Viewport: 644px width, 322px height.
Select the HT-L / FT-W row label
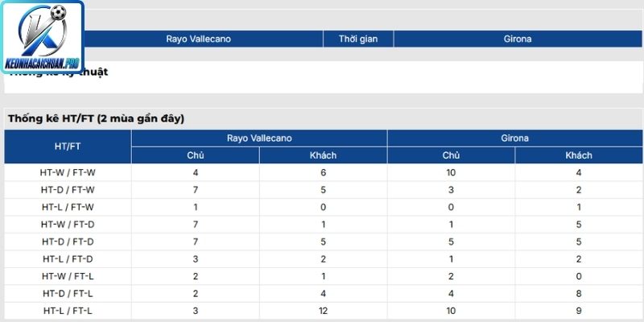click(68, 207)
